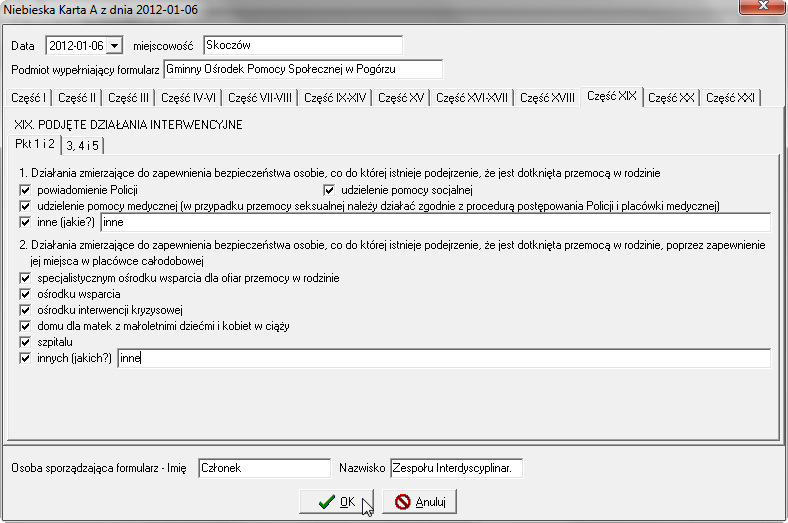Select the Część XIX tab

coord(612,96)
